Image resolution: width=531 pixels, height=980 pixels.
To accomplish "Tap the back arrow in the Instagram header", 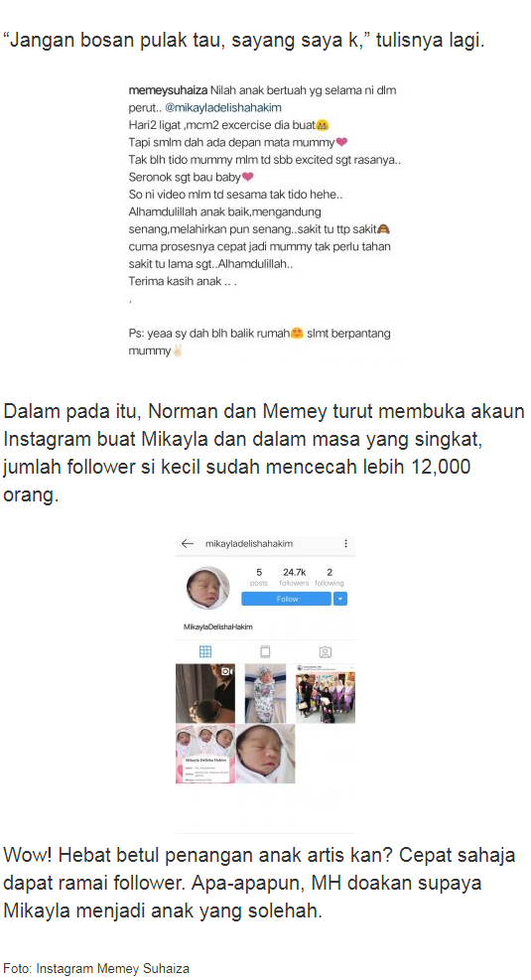I will (x=188, y=544).
